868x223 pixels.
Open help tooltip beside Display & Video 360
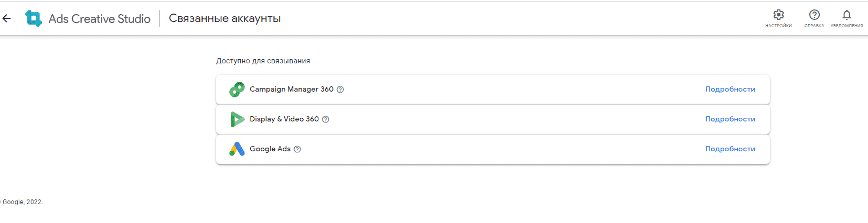click(325, 119)
